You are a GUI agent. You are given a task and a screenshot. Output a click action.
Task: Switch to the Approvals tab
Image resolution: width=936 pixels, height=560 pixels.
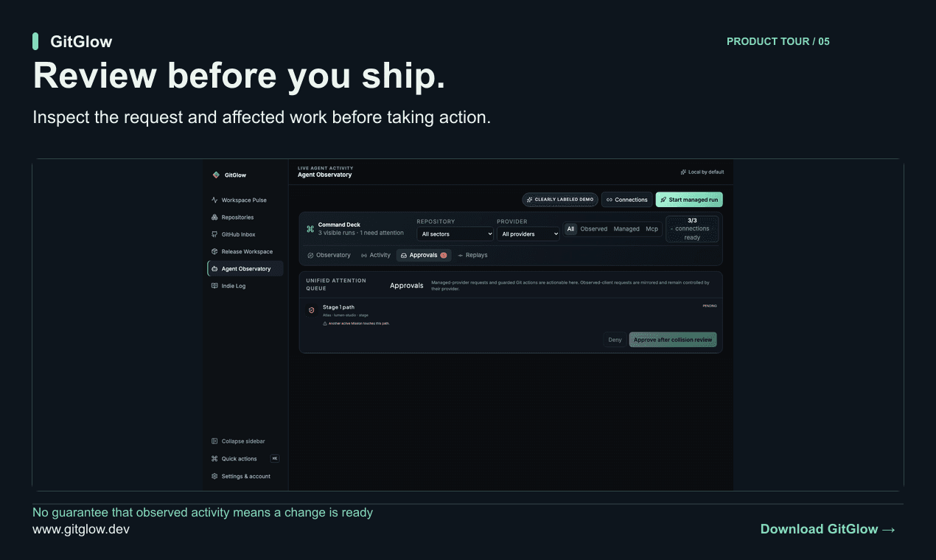coord(424,255)
